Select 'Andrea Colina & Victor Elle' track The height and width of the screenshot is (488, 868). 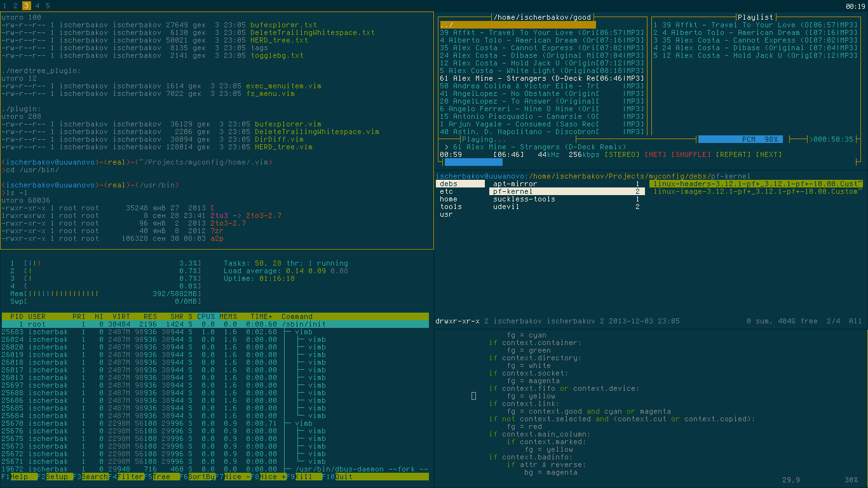[x=542, y=86]
